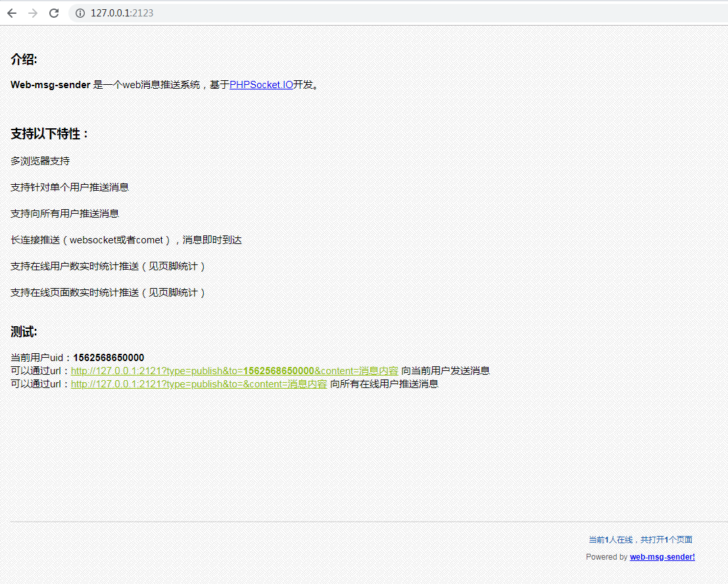Open the site information icon in the address bar

tap(80, 13)
